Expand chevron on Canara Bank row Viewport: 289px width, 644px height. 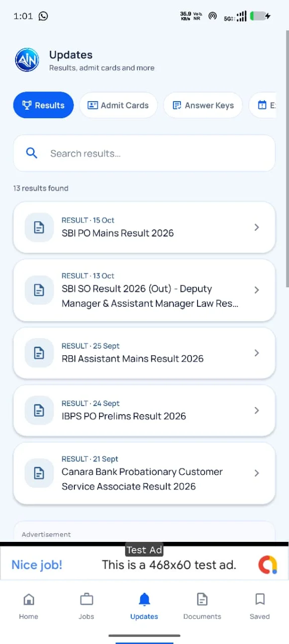[x=257, y=473]
